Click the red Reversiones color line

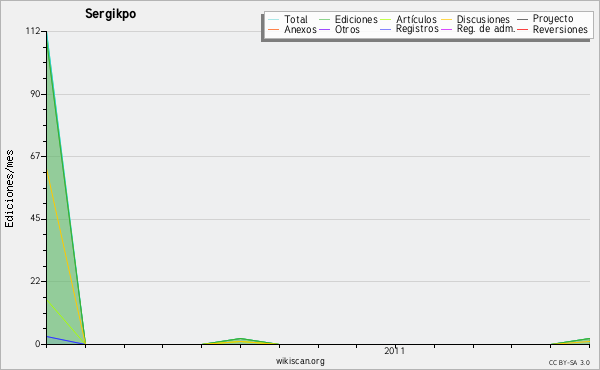[522, 29]
